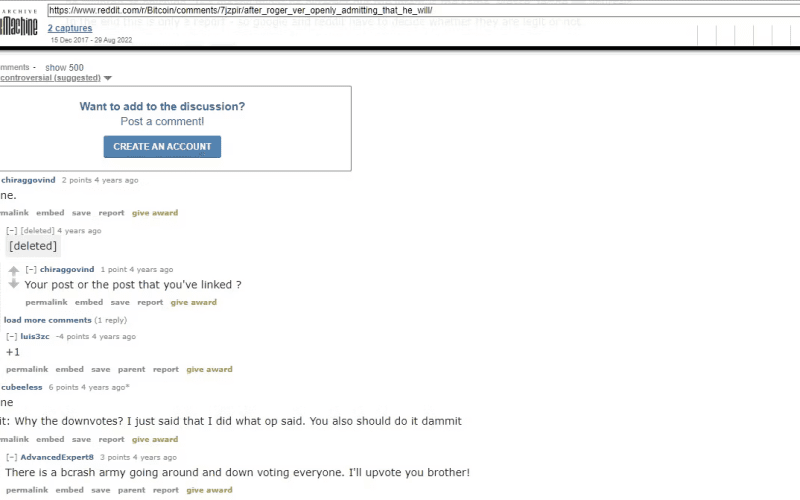Open parent of luis3zc's comment

tap(131, 369)
